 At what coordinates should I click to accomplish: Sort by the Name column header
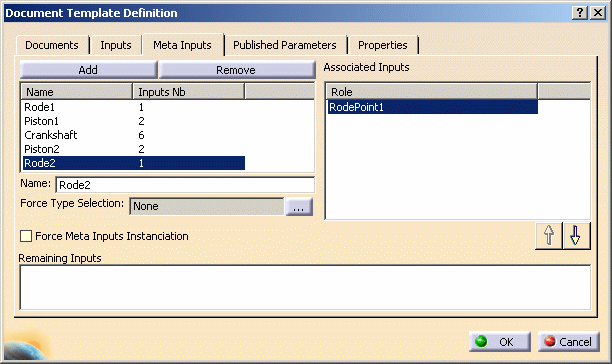pos(77,92)
